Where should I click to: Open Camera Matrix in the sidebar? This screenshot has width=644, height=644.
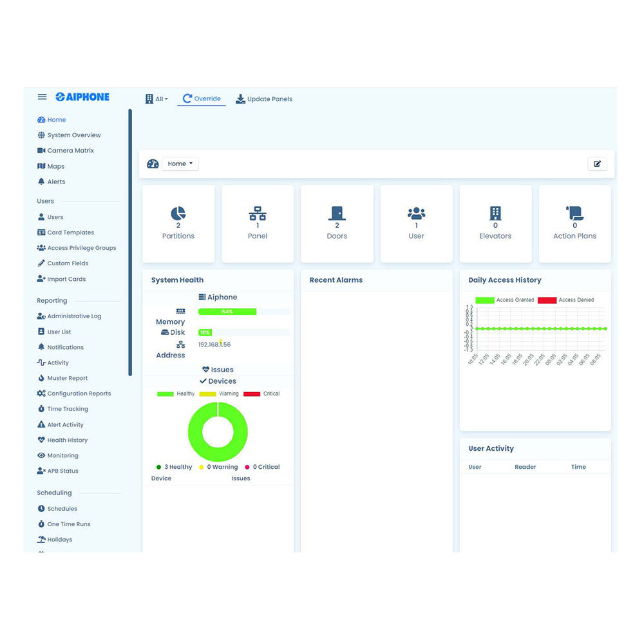[x=70, y=151]
